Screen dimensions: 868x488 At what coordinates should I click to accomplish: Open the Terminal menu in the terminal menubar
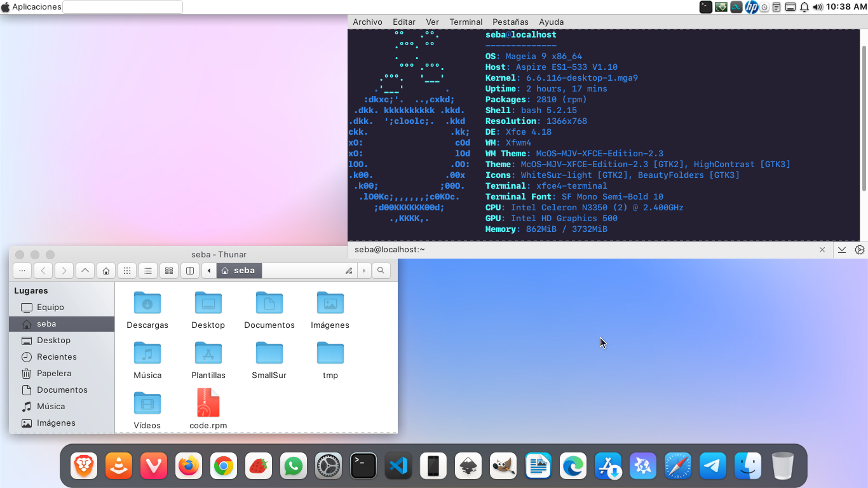[466, 22]
